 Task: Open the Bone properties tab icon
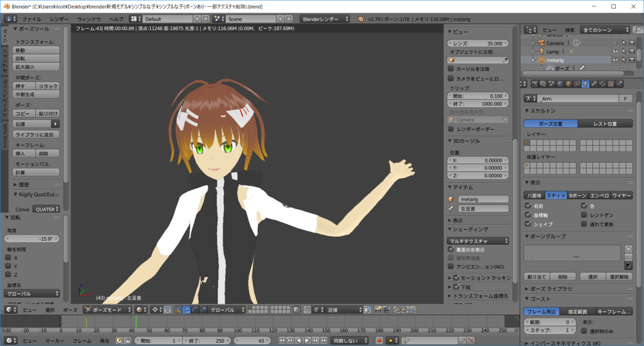point(594,84)
